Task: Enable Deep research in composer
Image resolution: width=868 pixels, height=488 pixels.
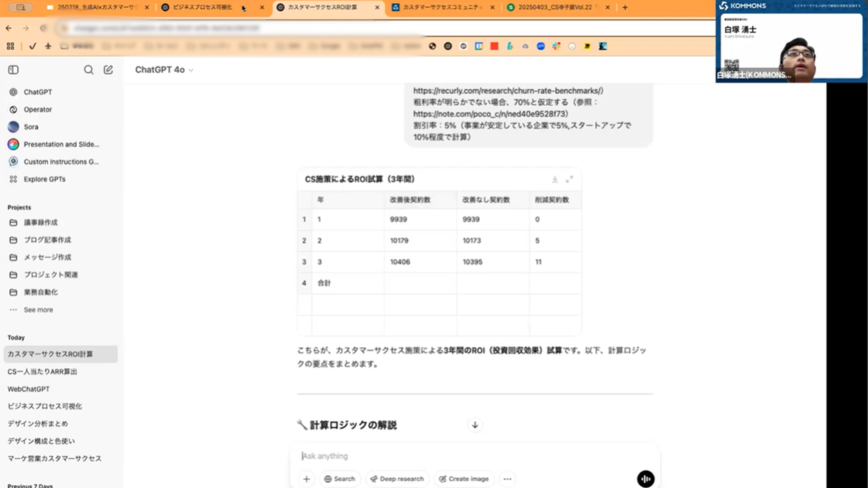Action: pyautogui.click(x=397, y=479)
